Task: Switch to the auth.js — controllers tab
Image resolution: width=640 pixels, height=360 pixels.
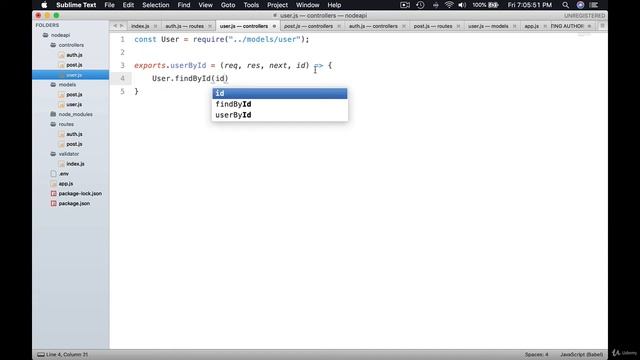Action: tap(373, 26)
